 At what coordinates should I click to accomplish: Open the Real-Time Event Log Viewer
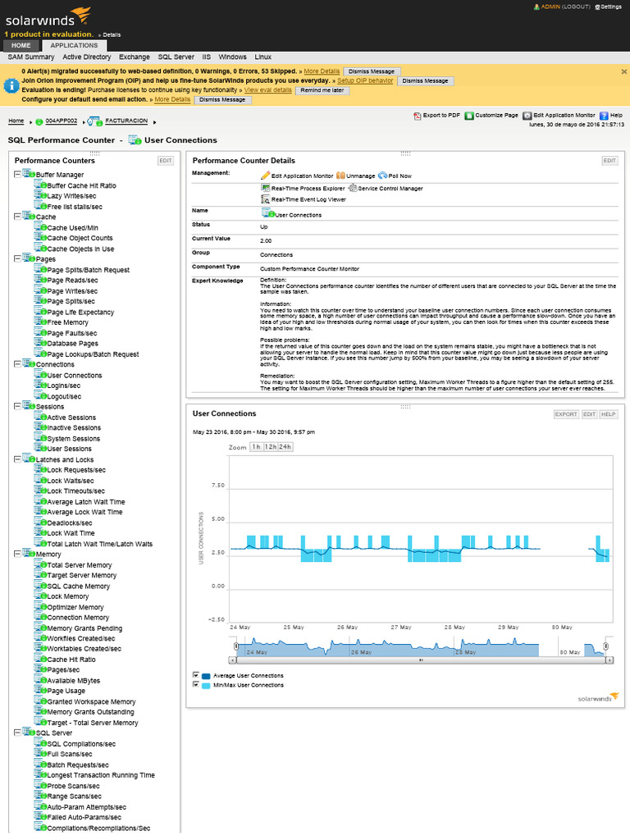coord(266,199)
